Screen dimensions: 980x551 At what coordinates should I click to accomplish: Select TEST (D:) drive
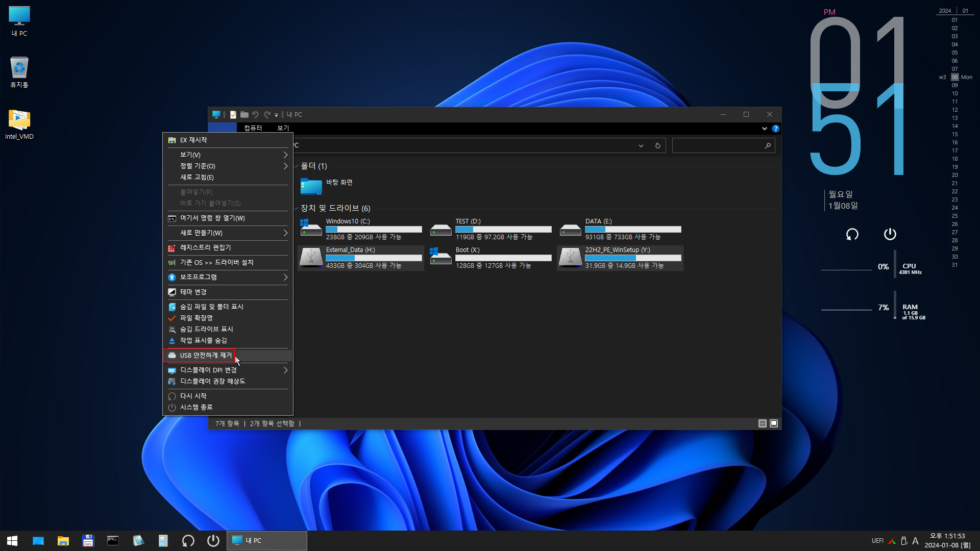(x=491, y=229)
